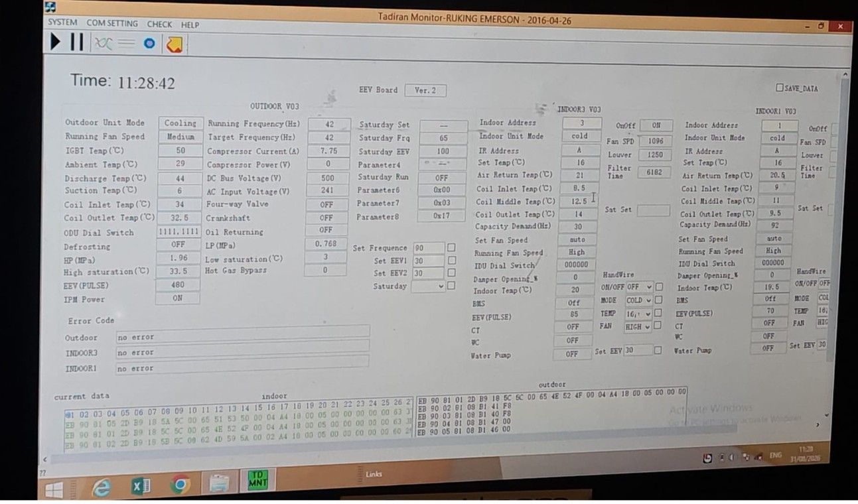
Task: Launch Internet Explorer from the taskbar
Action: tap(101, 487)
